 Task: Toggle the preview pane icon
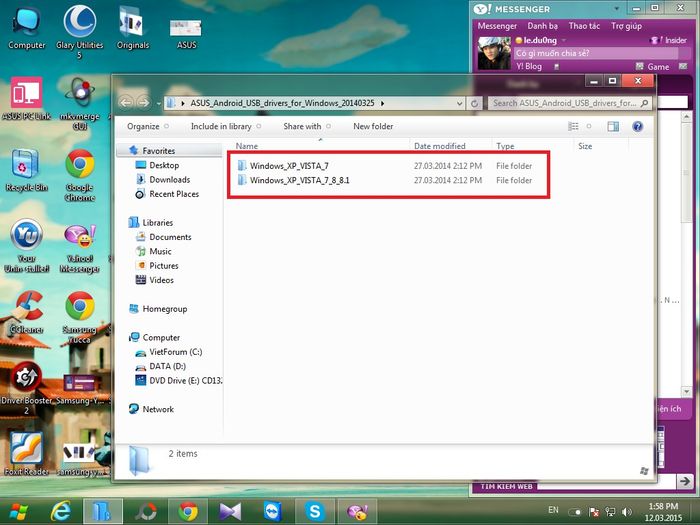pos(613,126)
